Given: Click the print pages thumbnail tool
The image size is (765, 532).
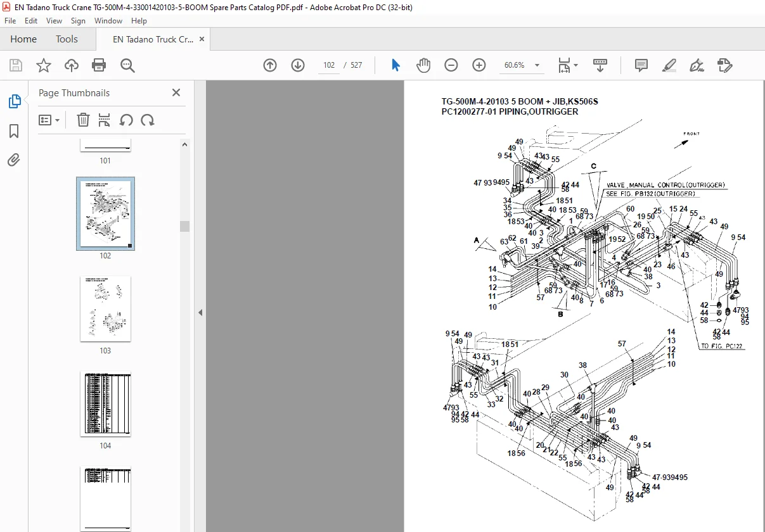Looking at the screenshot, I should (105, 120).
